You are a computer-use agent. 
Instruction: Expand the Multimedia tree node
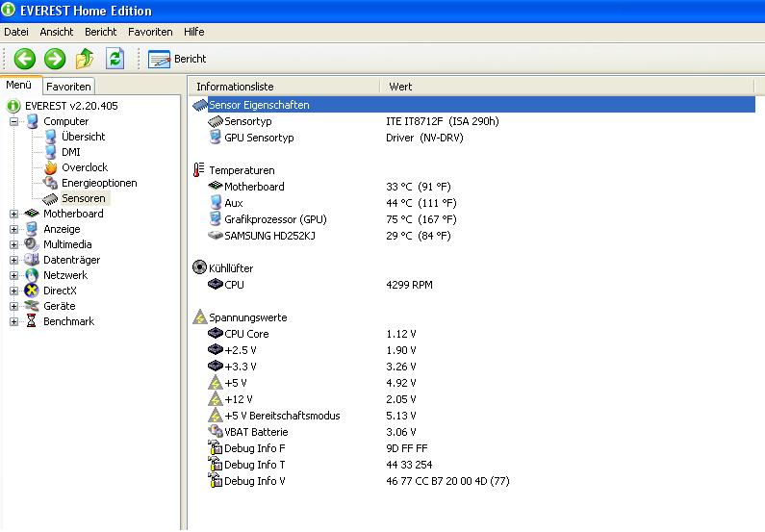pos(14,244)
